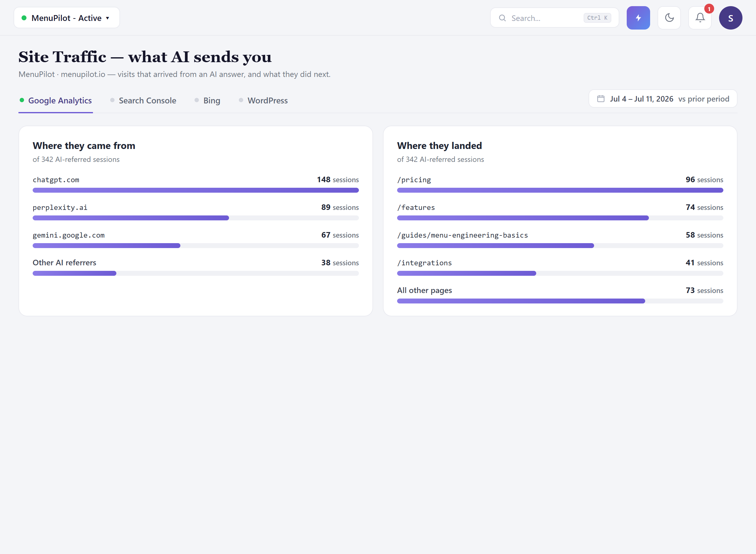Select the Google Analytics tab

(56, 101)
